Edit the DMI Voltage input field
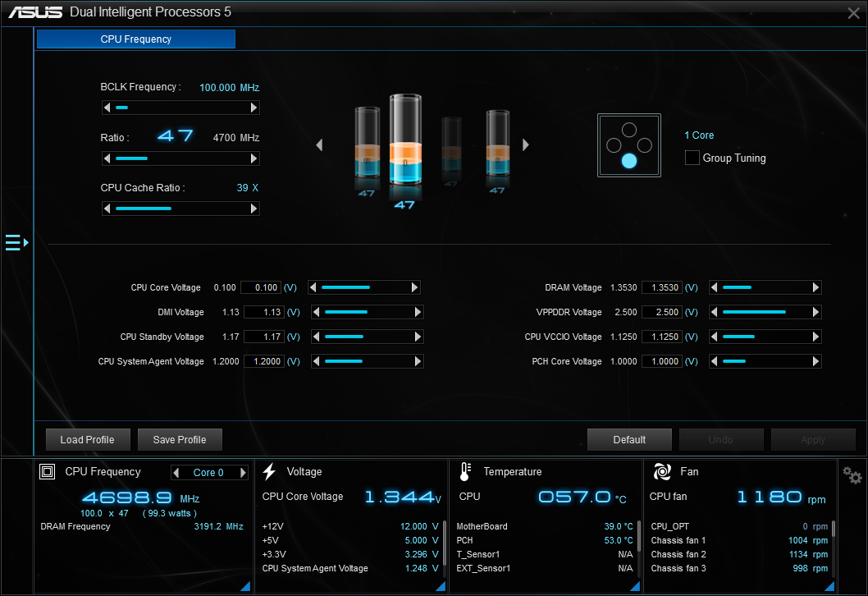Image resolution: width=868 pixels, height=596 pixels. [x=264, y=313]
